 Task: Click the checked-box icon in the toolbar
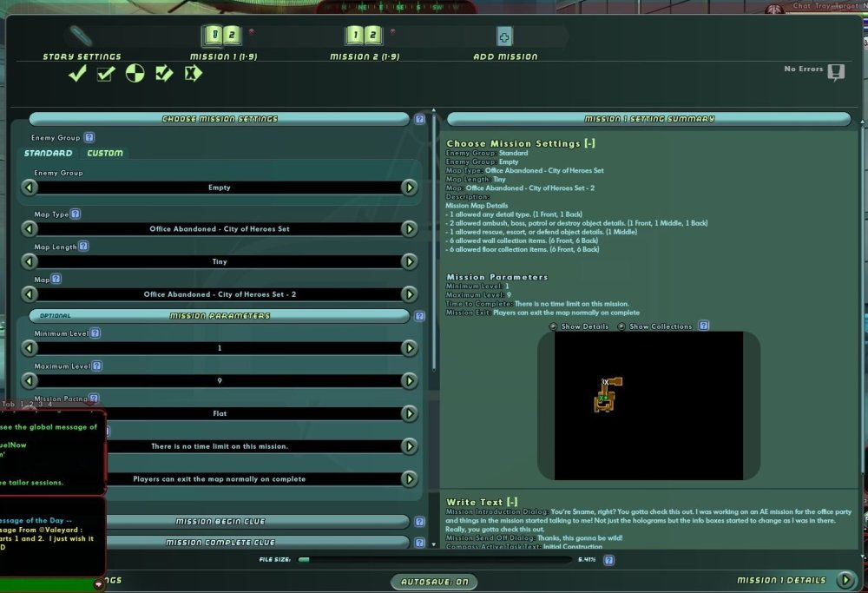pos(105,75)
